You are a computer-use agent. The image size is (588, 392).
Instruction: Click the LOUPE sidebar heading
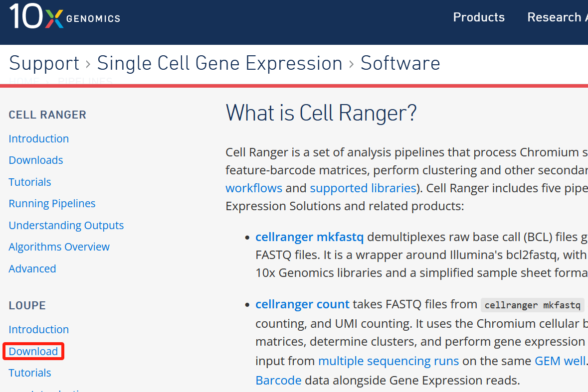[x=27, y=305]
